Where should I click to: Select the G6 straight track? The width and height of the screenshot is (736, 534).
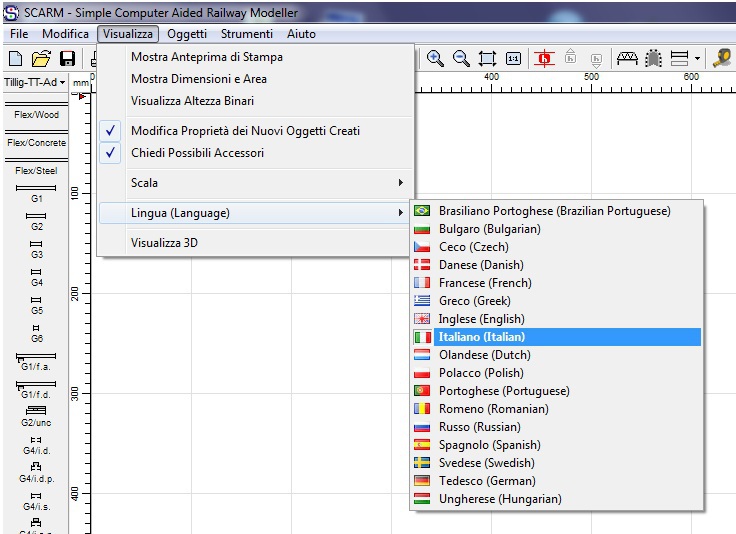[x=36, y=334]
